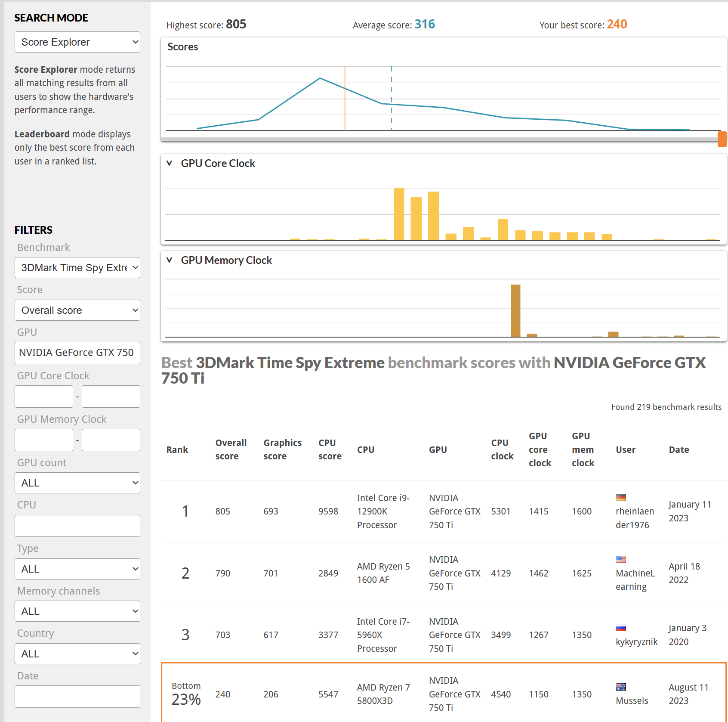This screenshot has height=722, width=728.
Task: Click the tallest GPU Core Clock histogram bar
Action: click(x=399, y=214)
